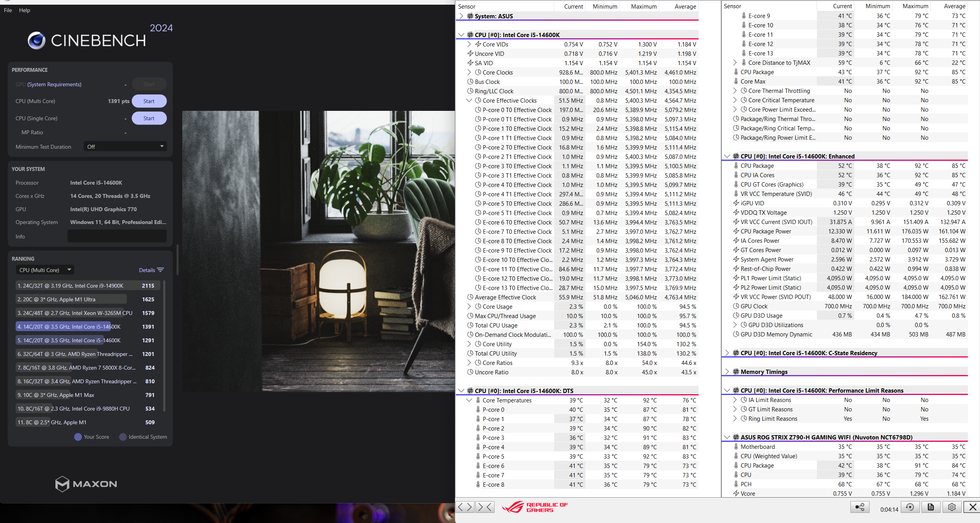Start the CPU (Single Core) benchmark
This screenshot has height=523, width=980.
click(x=149, y=118)
